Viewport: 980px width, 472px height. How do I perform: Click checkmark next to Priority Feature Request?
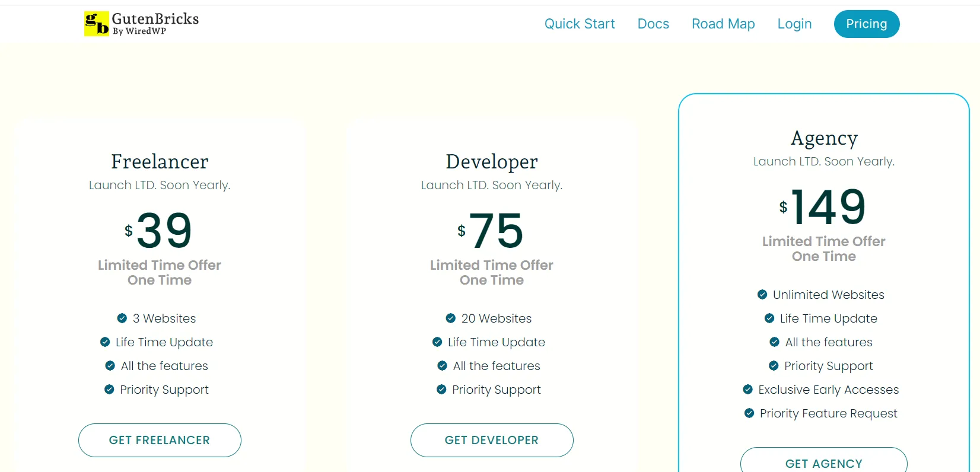749,413
